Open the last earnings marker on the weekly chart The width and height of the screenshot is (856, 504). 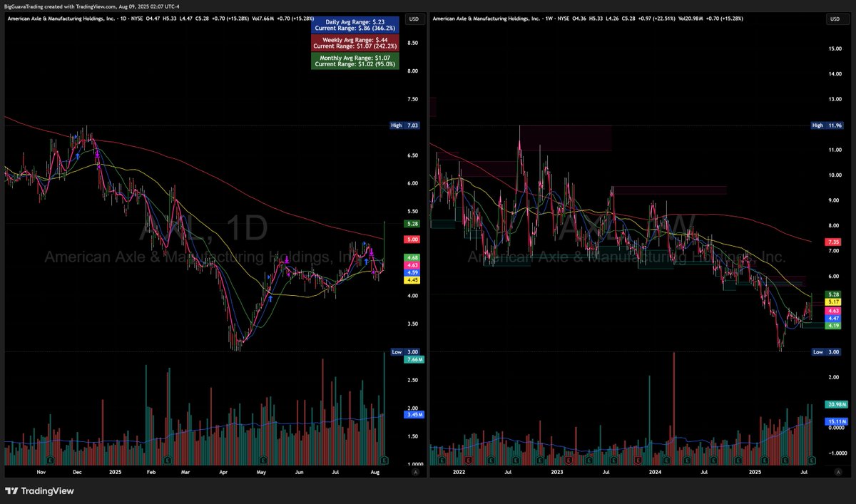click(x=812, y=459)
